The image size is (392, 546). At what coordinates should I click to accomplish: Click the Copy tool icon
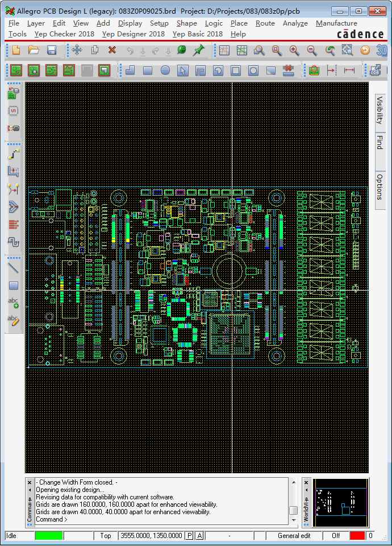tap(95, 51)
